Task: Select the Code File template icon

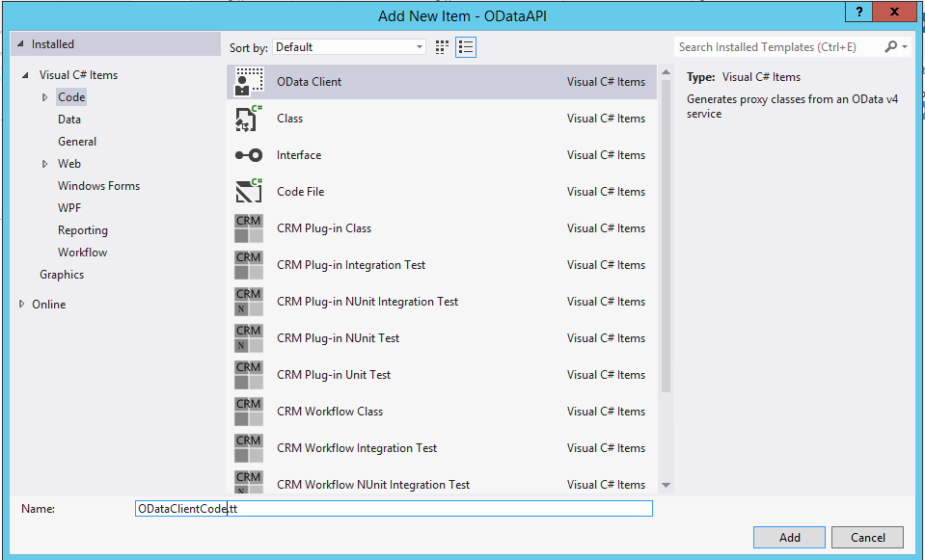Action: coord(249,192)
